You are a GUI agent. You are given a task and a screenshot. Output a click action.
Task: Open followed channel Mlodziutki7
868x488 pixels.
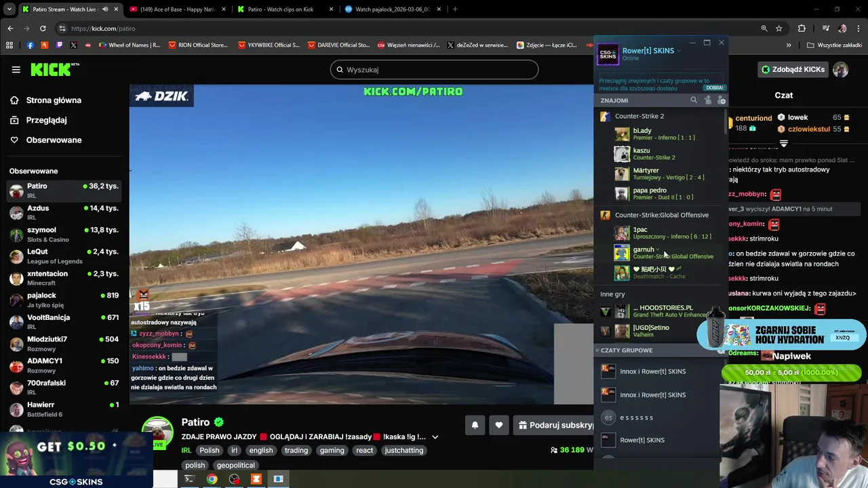64,344
